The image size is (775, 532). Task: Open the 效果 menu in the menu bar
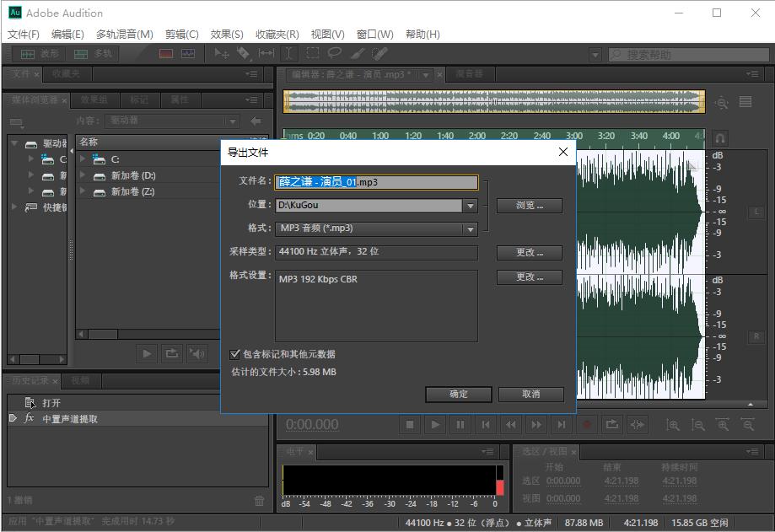[225, 34]
